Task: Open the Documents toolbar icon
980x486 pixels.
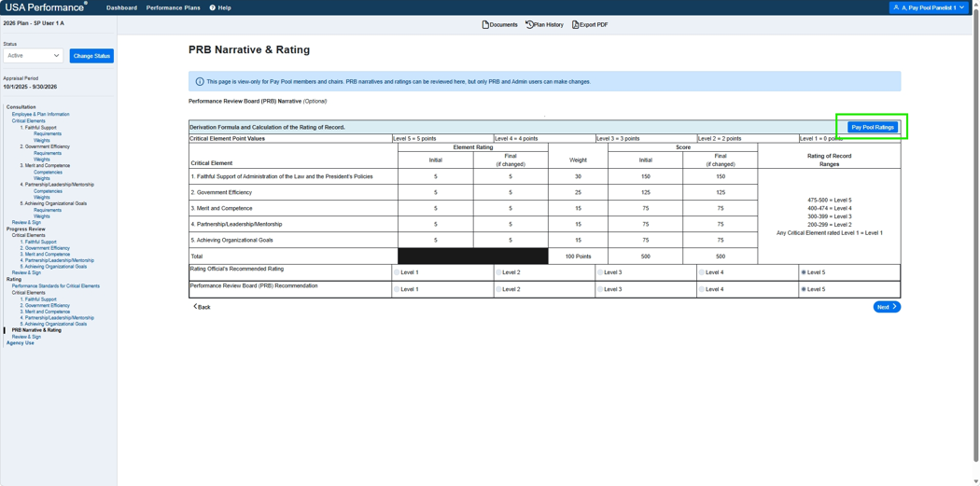Action: [485, 25]
